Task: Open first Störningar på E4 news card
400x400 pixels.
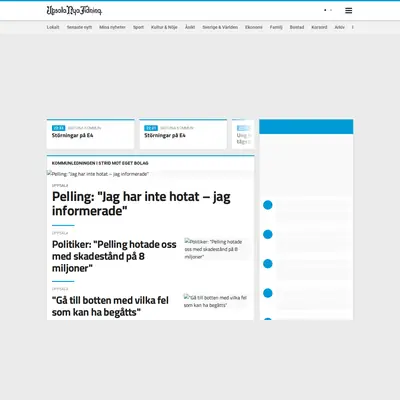Action: click(90, 134)
